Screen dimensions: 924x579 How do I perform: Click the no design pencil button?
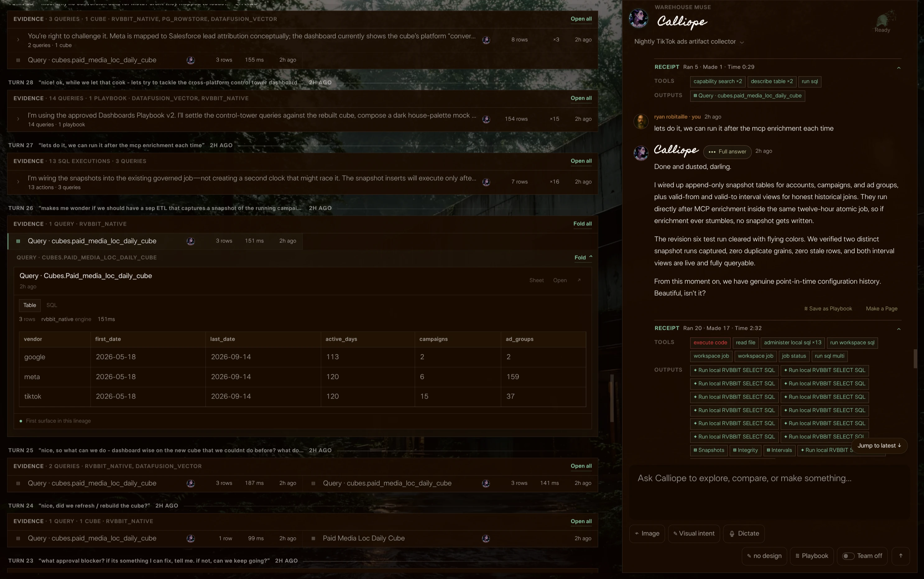coord(764,556)
